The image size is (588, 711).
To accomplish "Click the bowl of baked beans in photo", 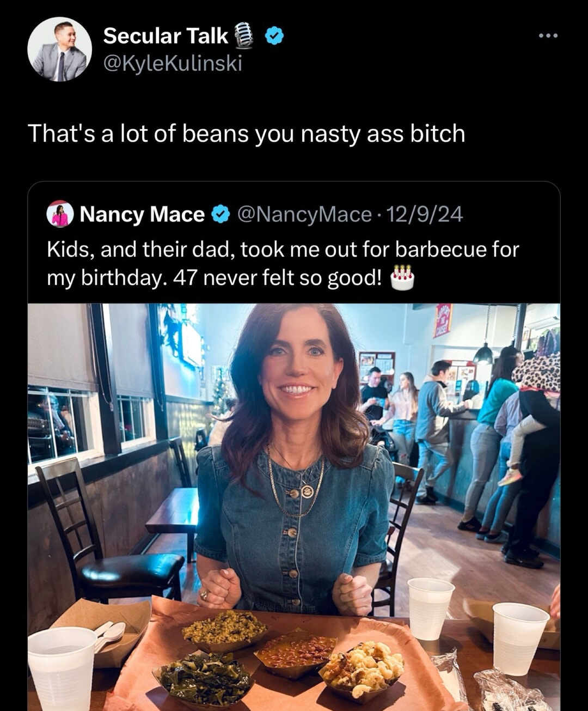I will [x=295, y=652].
